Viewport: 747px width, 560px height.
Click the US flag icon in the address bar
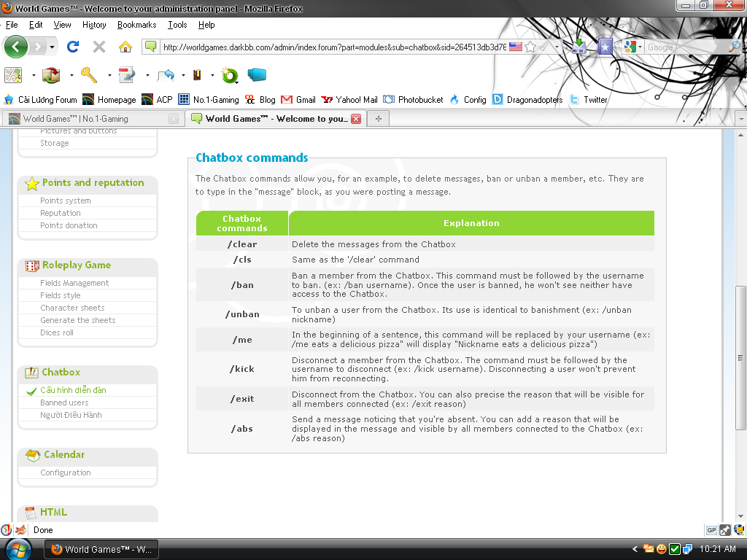516,47
